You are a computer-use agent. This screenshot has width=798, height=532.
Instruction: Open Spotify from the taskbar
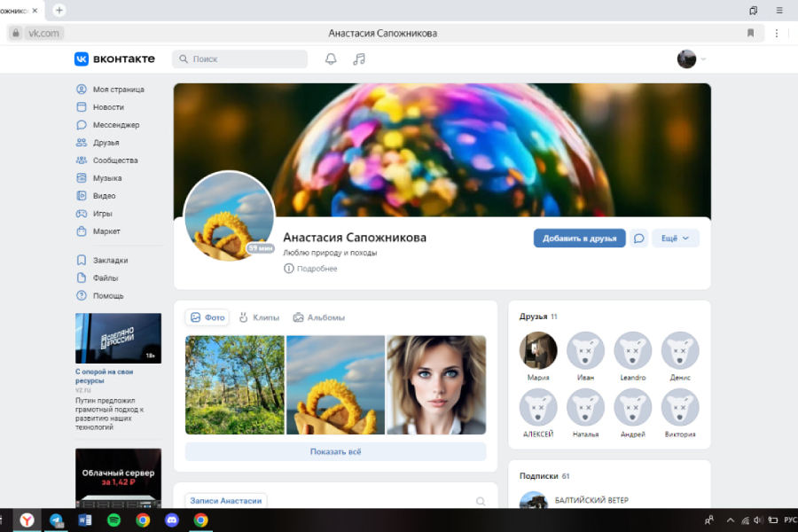tap(114, 520)
